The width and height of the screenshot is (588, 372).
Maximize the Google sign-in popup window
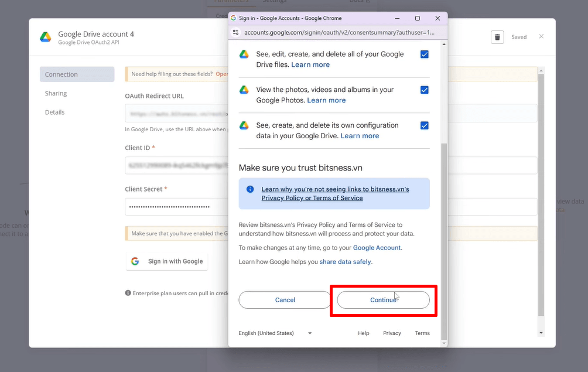pos(418,18)
